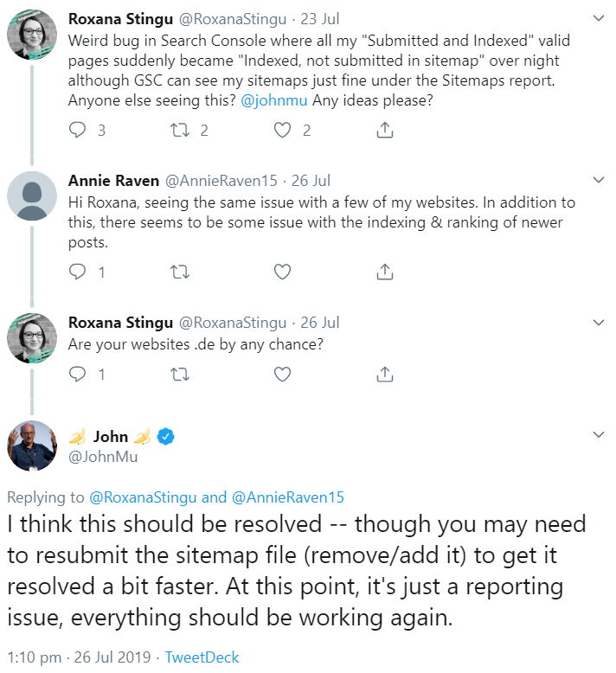Expand options chevron on Roxana's first tweet
The image size is (616, 673).
[x=598, y=17]
